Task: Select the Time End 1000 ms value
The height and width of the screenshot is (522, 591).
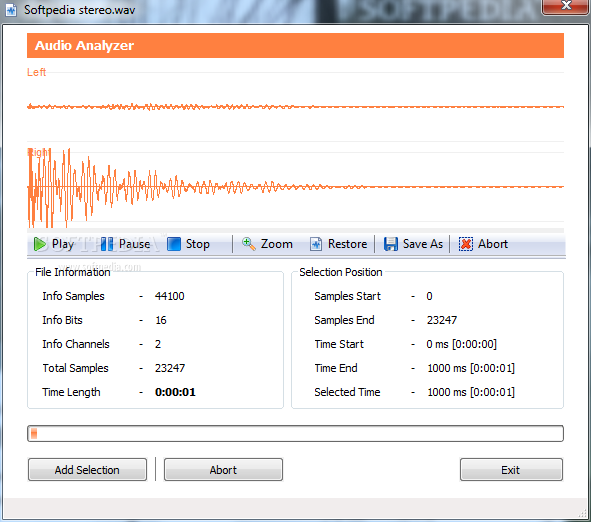Action: click(x=471, y=368)
